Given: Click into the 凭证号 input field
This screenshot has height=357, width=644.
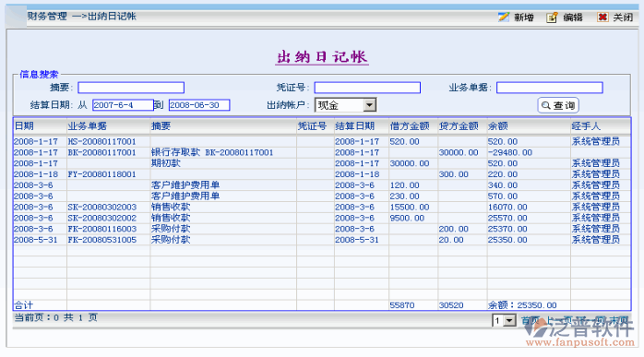Looking at the screenshot, I should [x=367, y=88].
